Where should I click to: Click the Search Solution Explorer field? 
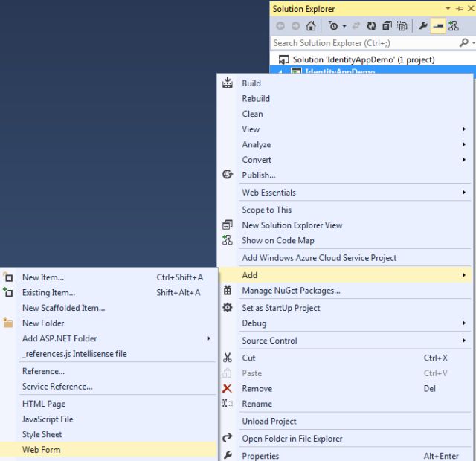(x=364, y=43)
